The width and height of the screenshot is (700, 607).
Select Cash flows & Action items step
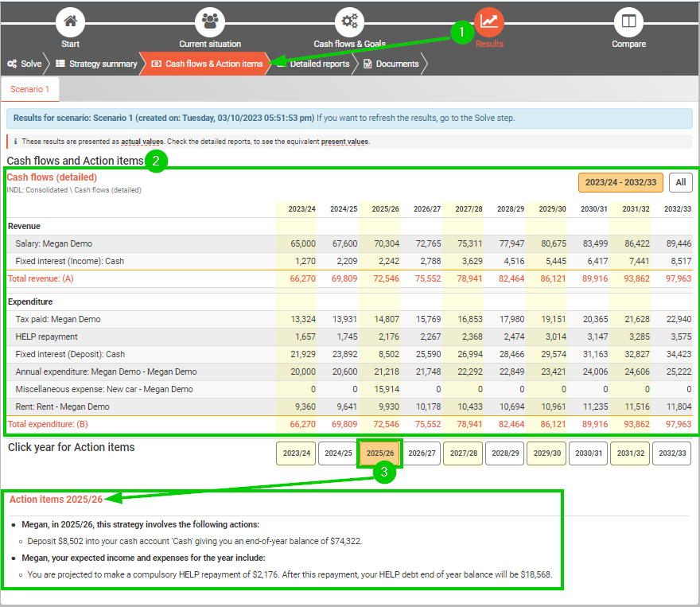207,64
